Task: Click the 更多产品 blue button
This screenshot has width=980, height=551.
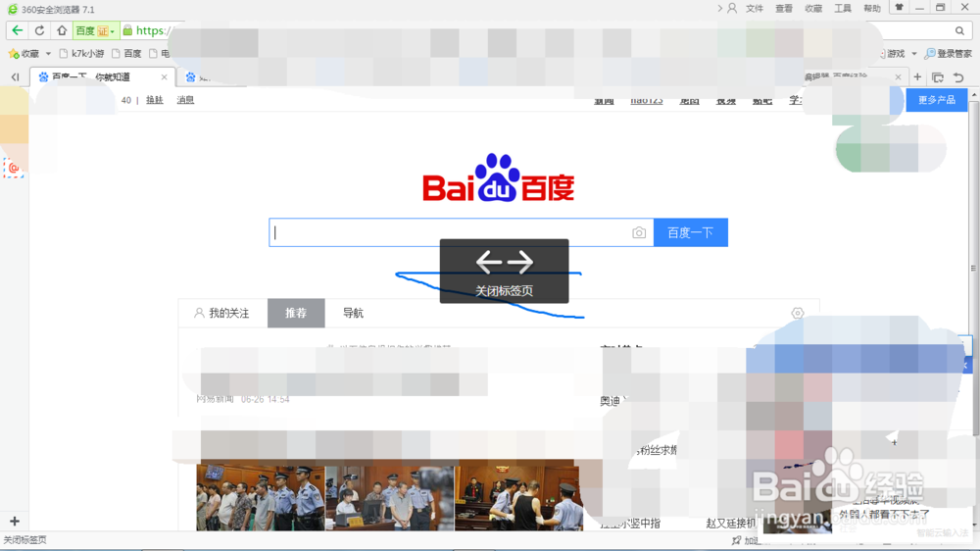Action: [936, 99]
